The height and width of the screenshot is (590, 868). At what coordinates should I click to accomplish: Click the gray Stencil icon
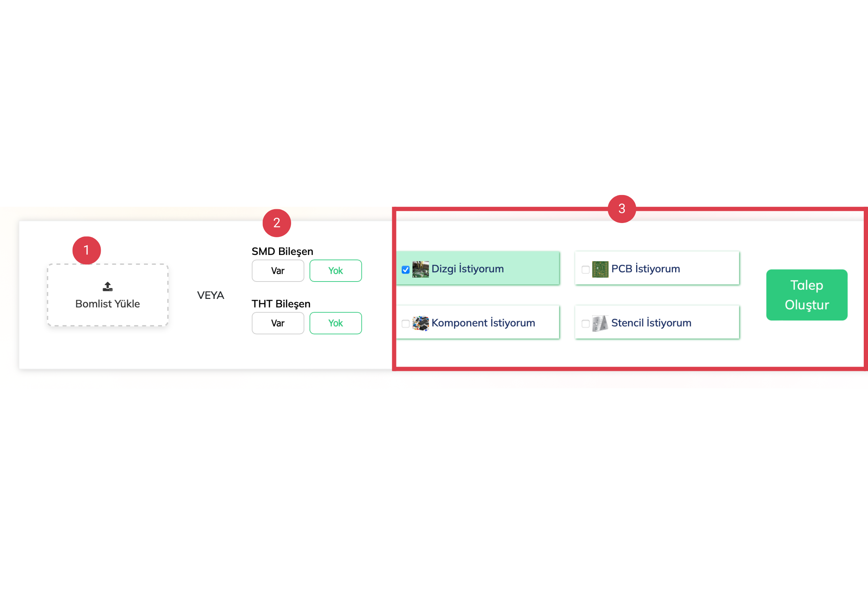click(600, 323)
